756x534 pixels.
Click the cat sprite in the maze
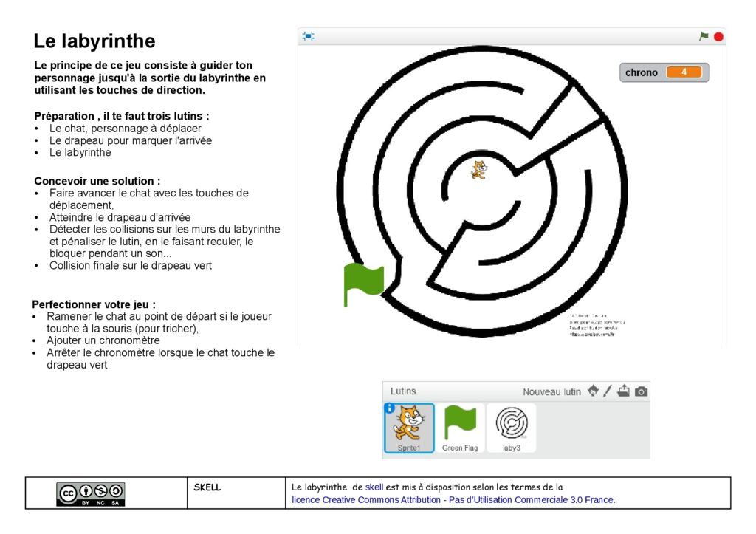click(x=479, y=169)
